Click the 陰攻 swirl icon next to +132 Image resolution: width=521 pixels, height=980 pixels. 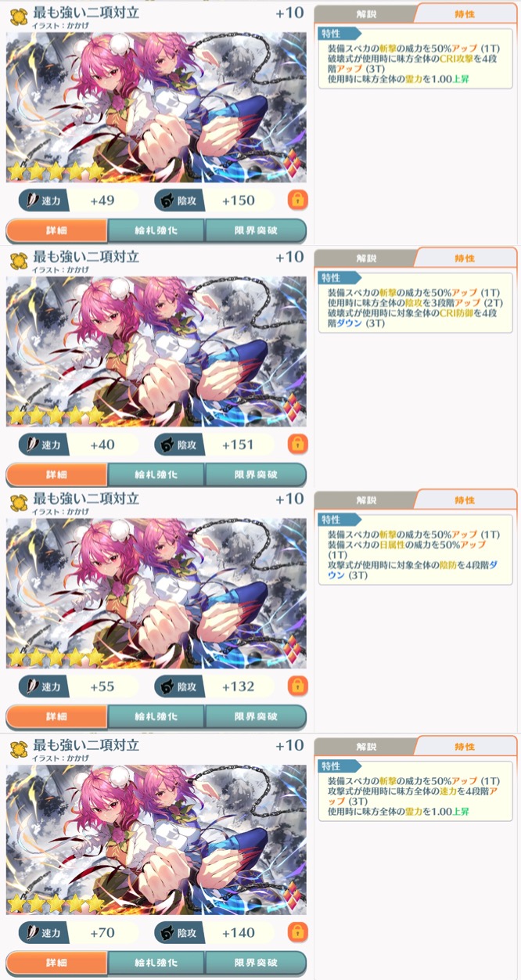(167, 687)
